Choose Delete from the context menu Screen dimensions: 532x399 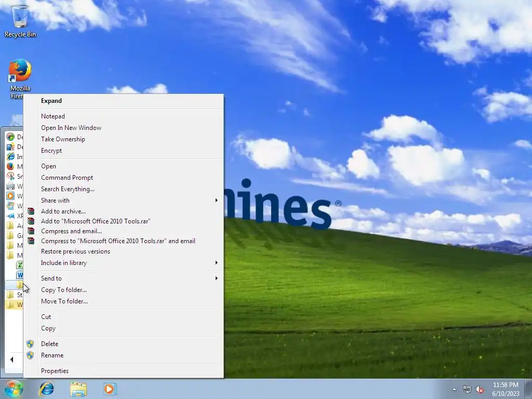pos(124,344)
